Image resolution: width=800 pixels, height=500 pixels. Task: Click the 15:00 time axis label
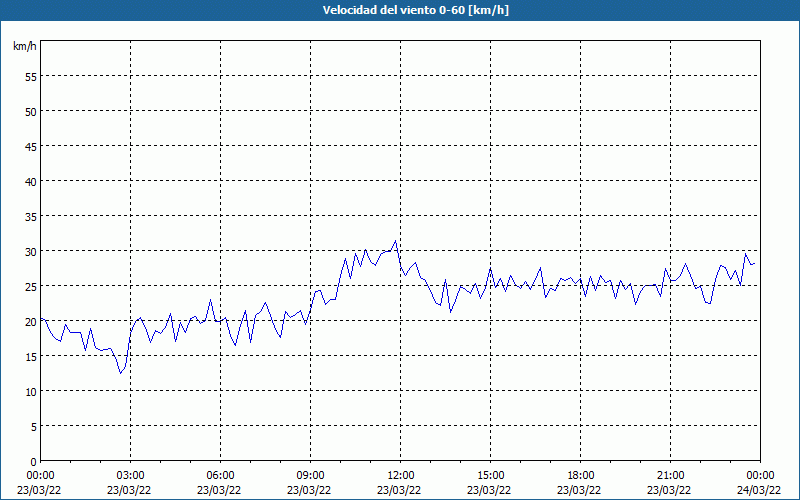(490, 476)
